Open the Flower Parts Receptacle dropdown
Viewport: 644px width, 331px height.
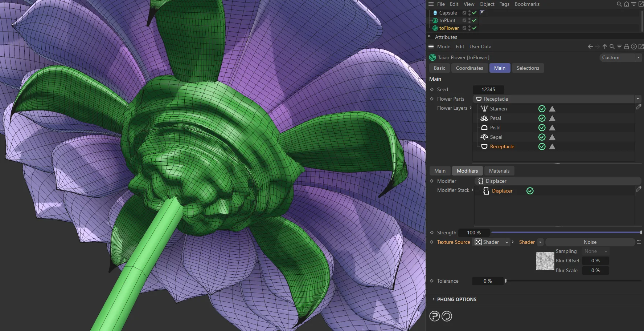[637, 98]
